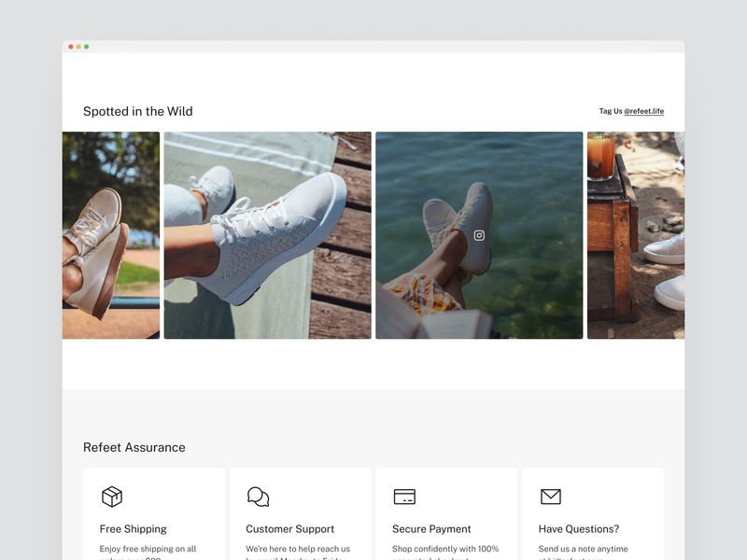
Task: Open the beach table with drink photo
Action: coord(636,235)
